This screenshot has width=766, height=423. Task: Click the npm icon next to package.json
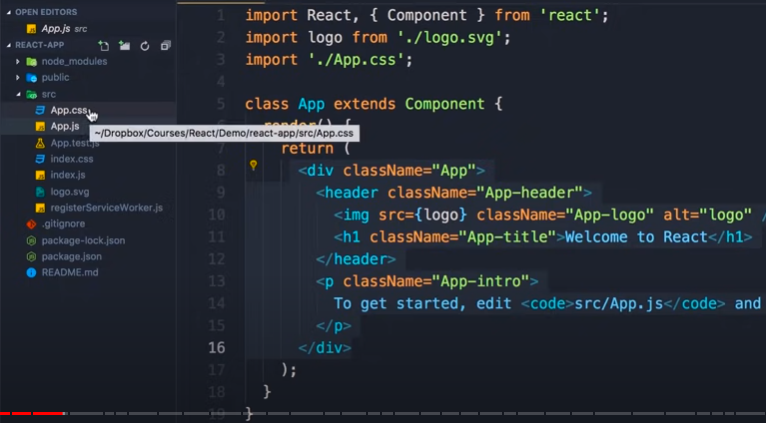32,256
